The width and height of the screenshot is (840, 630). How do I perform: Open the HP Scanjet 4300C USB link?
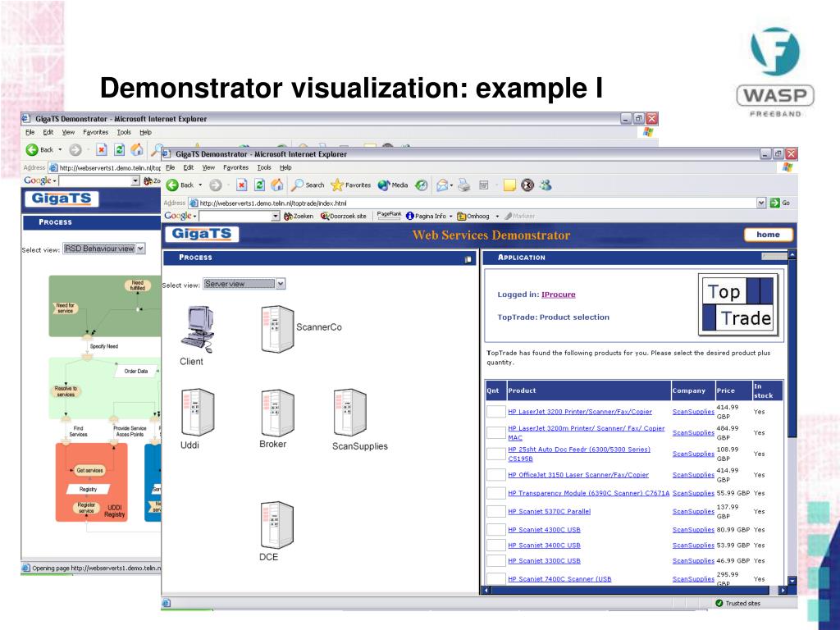tap(545, 530)
